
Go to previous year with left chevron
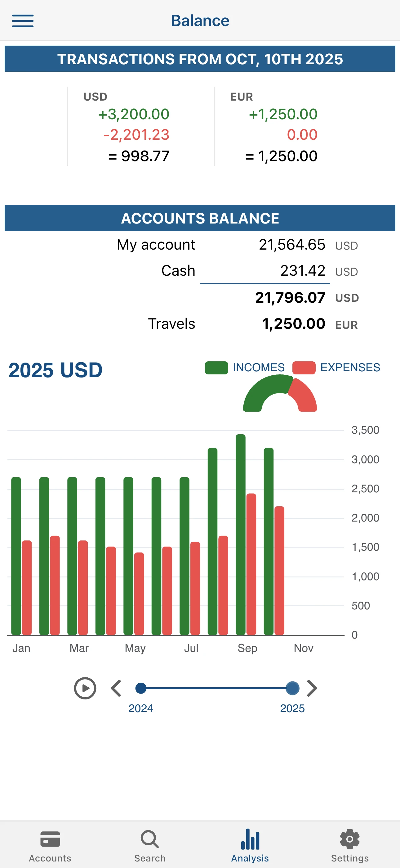[x=116, y=688]
